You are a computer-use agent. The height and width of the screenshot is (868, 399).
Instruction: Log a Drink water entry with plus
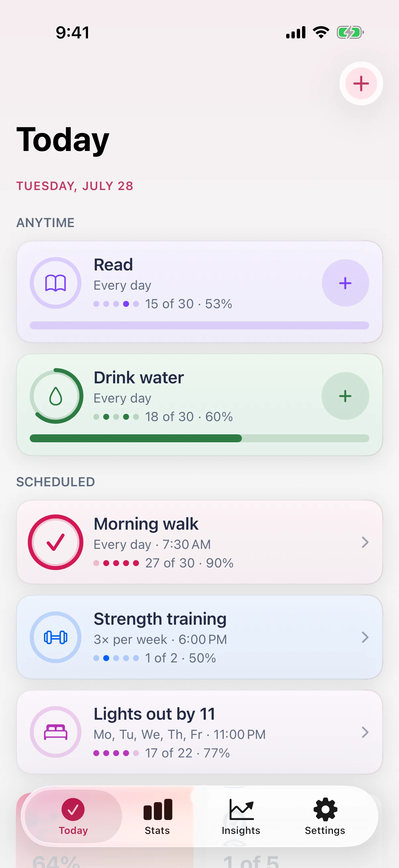[x=345, y=396]
